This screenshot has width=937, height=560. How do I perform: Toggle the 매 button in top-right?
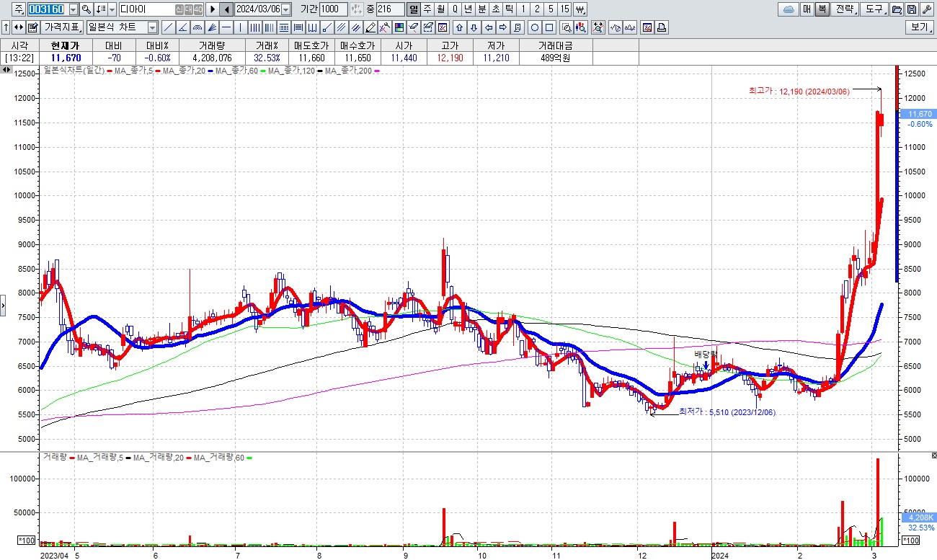(x=807, y=9)
